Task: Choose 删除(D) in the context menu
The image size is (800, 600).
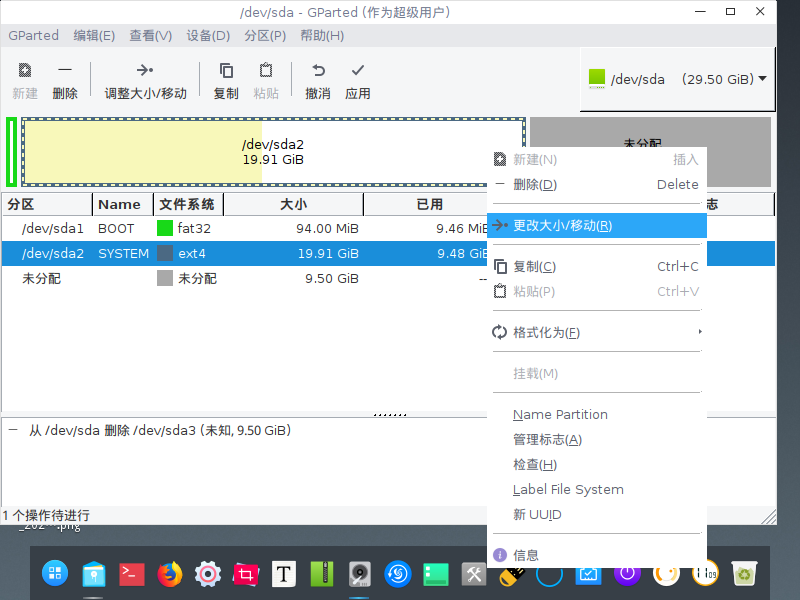Action: (x=597, y=185)
